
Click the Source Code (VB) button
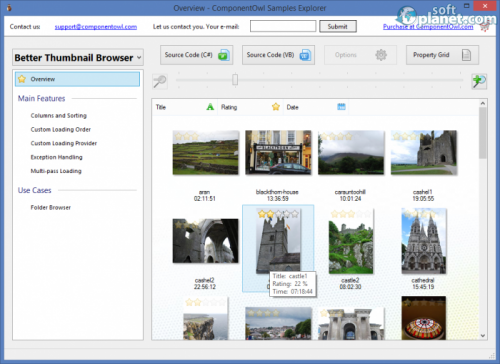(x=278, y=55)
